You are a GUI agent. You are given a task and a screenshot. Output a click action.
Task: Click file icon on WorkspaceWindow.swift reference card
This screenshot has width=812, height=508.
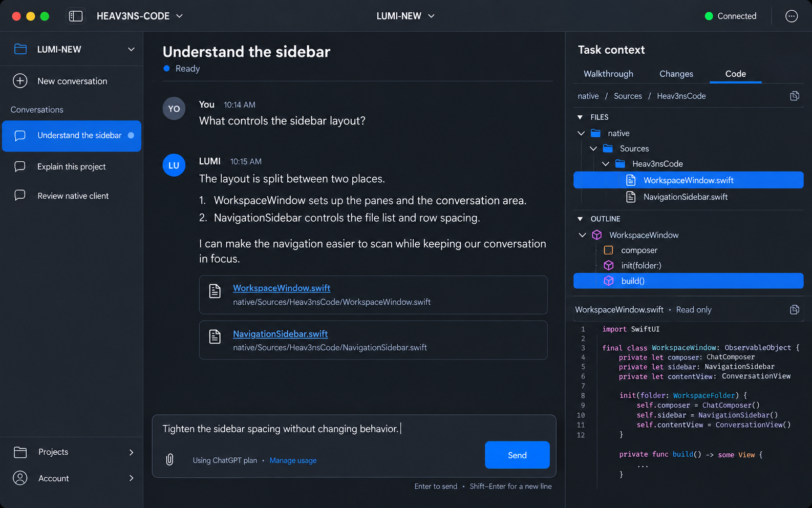[215, 291]
